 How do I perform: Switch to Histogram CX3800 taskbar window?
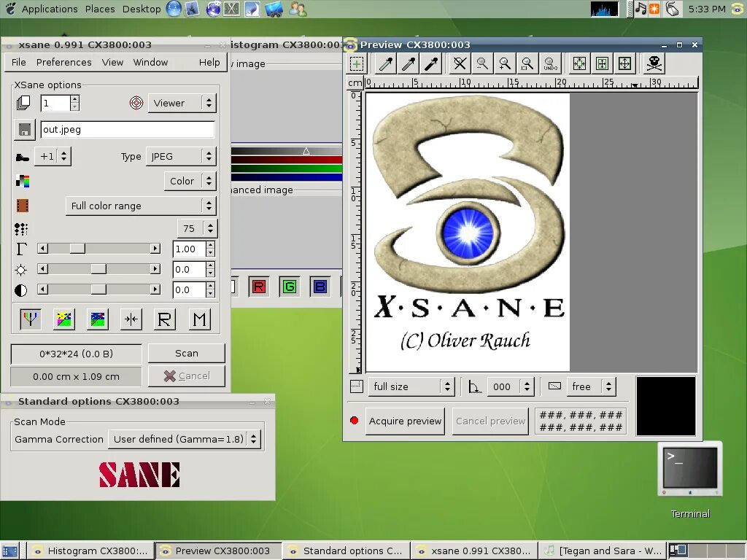pos(90,551)
